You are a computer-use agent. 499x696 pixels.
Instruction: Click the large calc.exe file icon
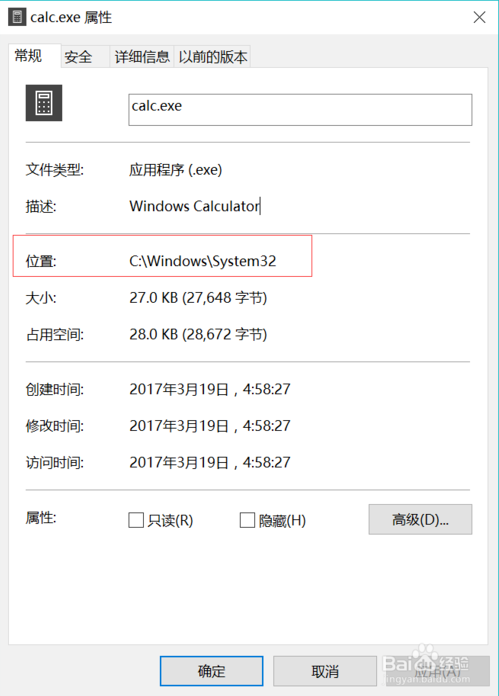(44, 103)
